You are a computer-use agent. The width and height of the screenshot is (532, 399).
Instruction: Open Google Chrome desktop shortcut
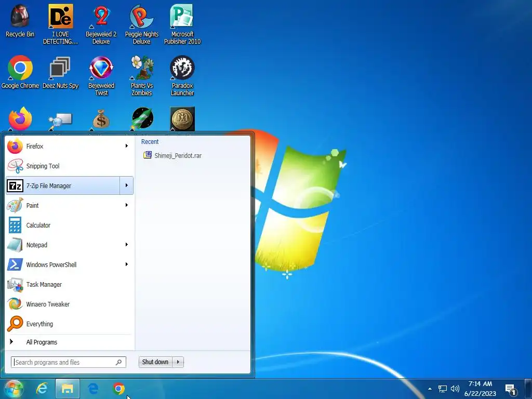tap(20, 72)
